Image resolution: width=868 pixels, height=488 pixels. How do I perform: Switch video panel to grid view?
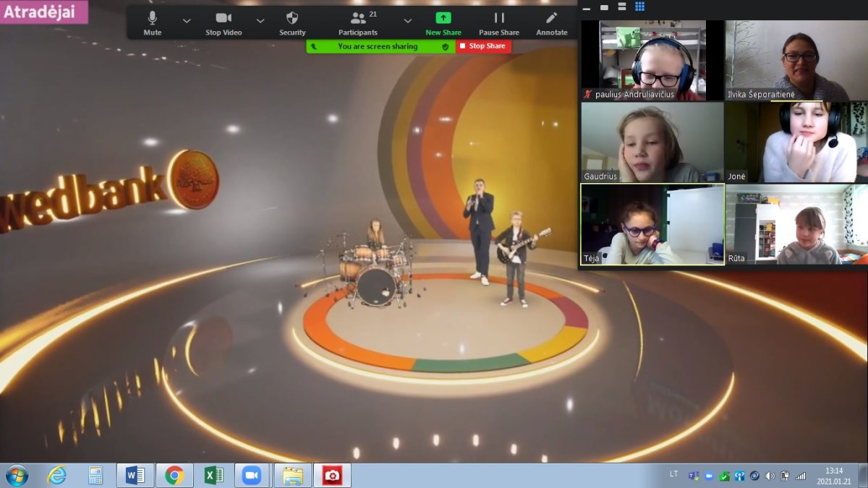click(639, 7)
